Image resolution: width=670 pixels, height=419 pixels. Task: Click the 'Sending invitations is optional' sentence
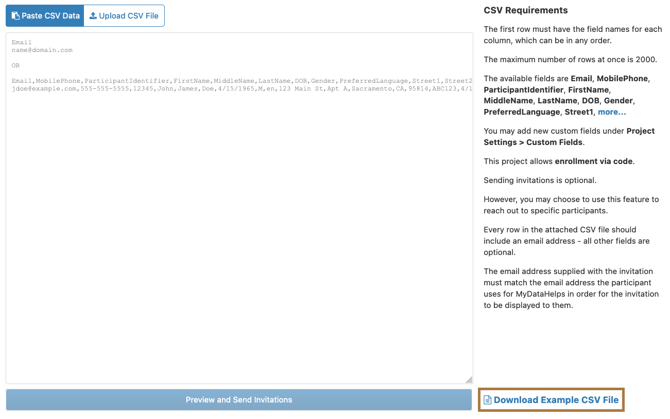point(539,181)
